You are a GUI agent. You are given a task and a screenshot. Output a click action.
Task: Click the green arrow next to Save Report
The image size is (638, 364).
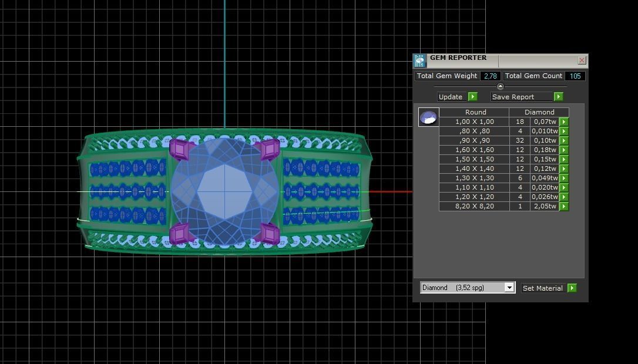coord(558,96)
